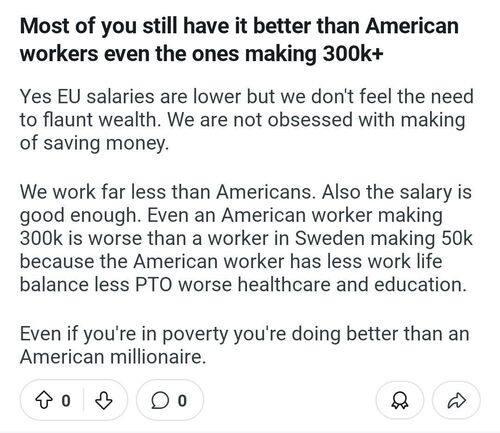
Task: Open the post by clicking its bold title
Action: click(239, 40)
